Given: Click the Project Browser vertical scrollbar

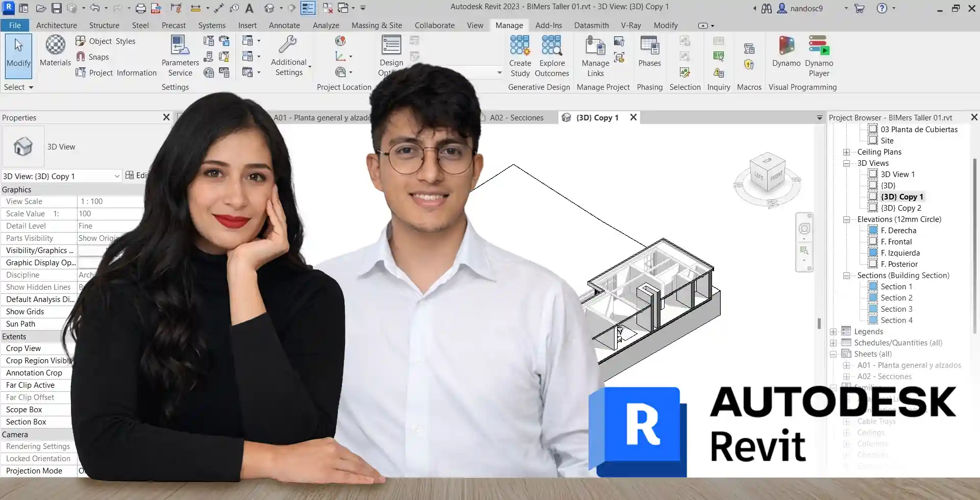Looking at the screenshot, I should pyautogui.click(x=974, y=245).
